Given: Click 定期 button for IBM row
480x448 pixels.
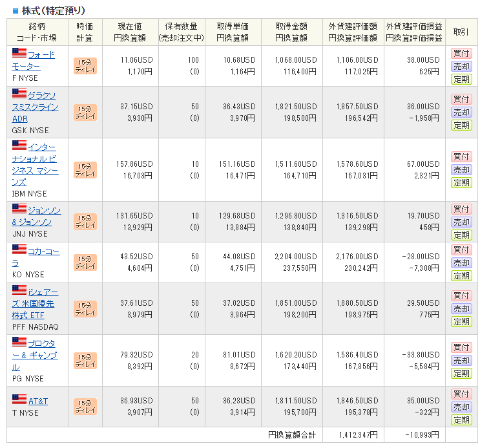Looking at the screenshot, I should tap(461, 183).
